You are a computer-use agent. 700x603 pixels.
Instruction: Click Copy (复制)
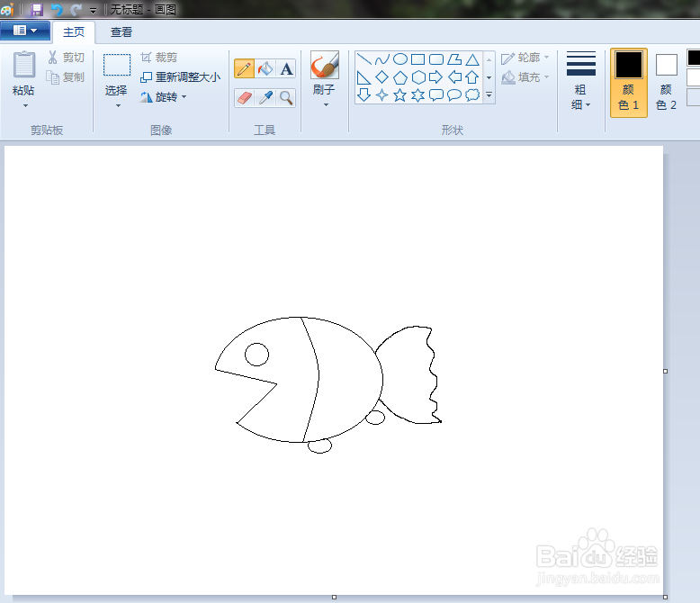[66, 77]
